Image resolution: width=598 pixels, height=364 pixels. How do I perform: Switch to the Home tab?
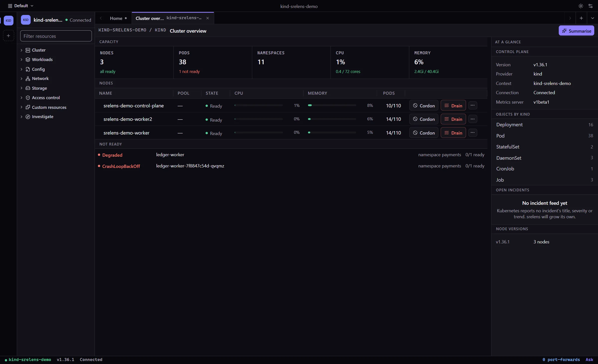tap(118, 18)
